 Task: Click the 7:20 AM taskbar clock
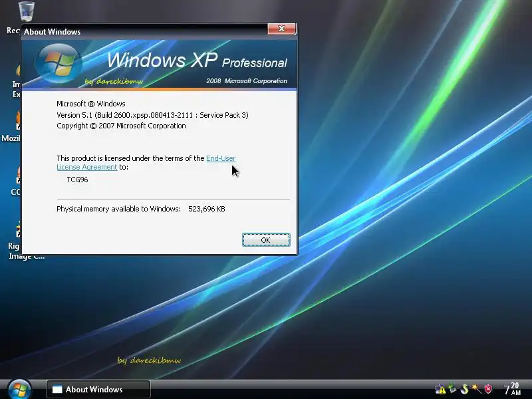pos(511,389)
